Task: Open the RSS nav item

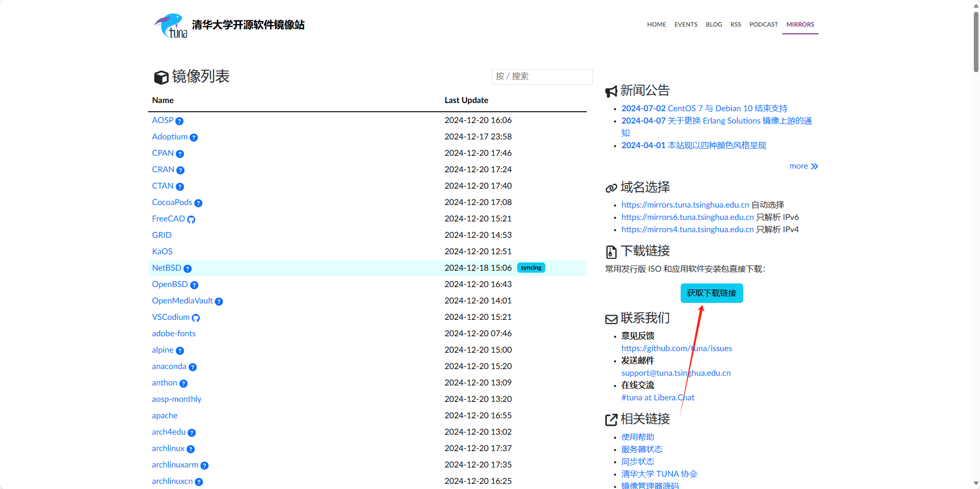Action: coord(736,25)
